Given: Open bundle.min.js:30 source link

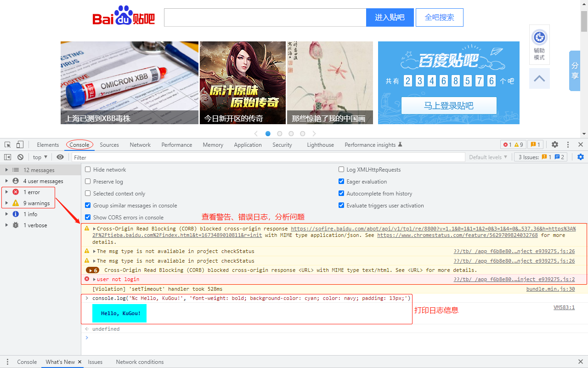Looking at the screenshot, I should pos(550,289).
